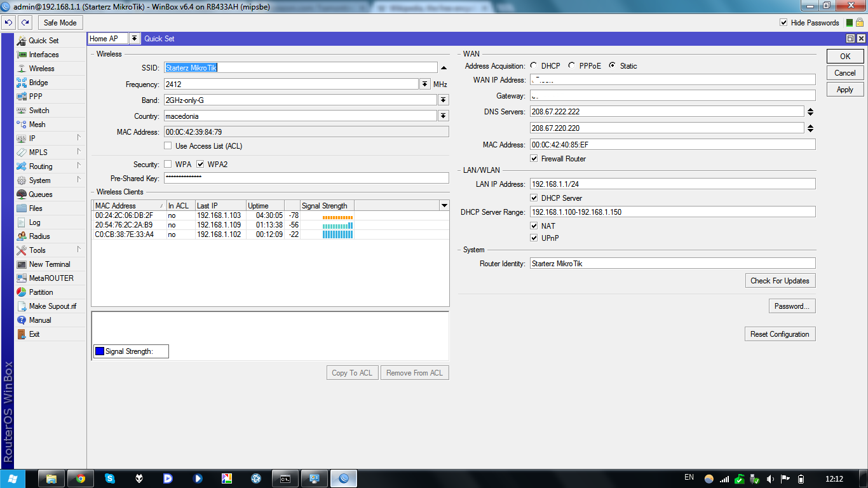Click the Safe Mode button
The image size is (868, 488).
60,23
